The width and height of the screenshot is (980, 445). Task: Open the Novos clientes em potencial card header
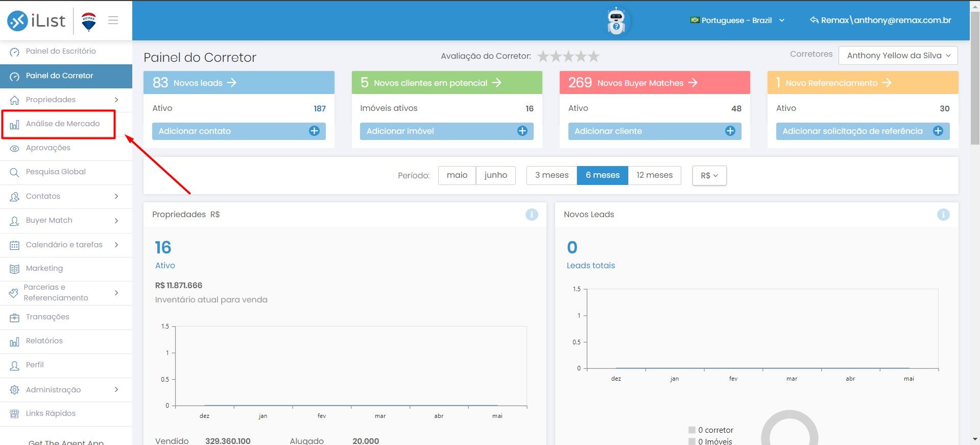pyautogui.click(x=447, y=83)
